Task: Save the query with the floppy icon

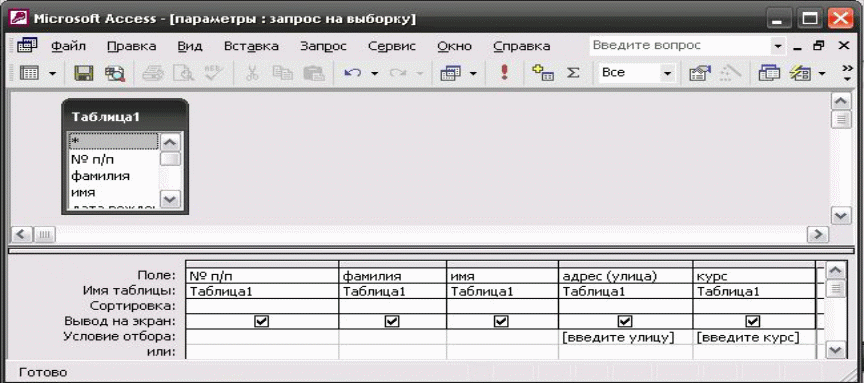Action: pyautogui.click(x=84, y=73)
